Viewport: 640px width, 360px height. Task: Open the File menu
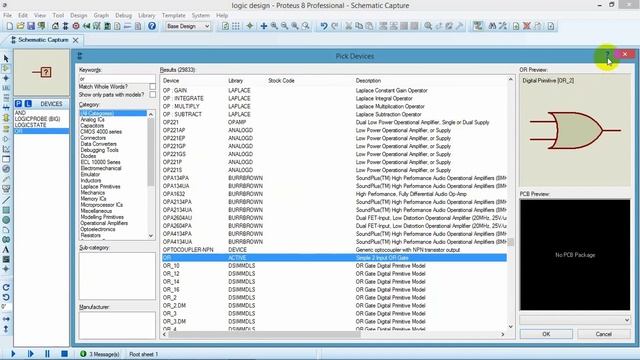[x=7, y=16]
